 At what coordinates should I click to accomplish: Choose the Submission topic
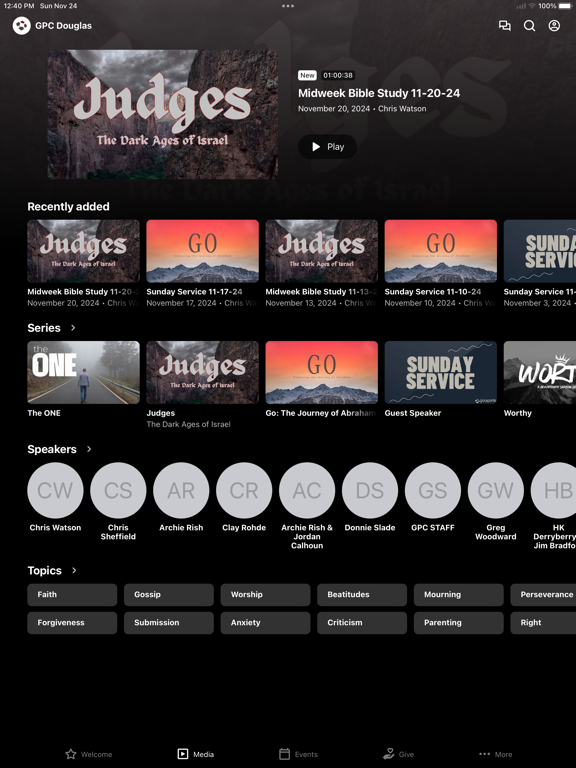[x=168, y=623]
